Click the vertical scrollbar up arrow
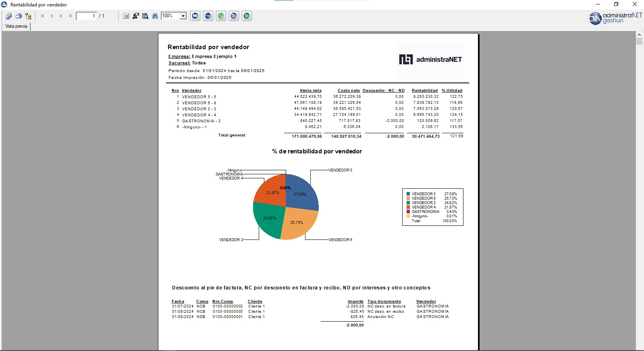Screen dimensions: 644x351 [639, 35]
